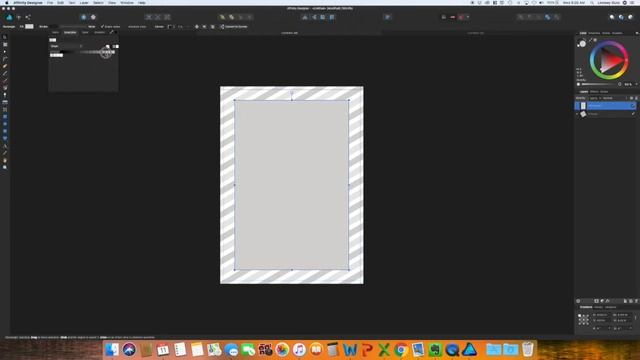
Task: Switch to the Effects tab
Action: (x=594, y=92)
